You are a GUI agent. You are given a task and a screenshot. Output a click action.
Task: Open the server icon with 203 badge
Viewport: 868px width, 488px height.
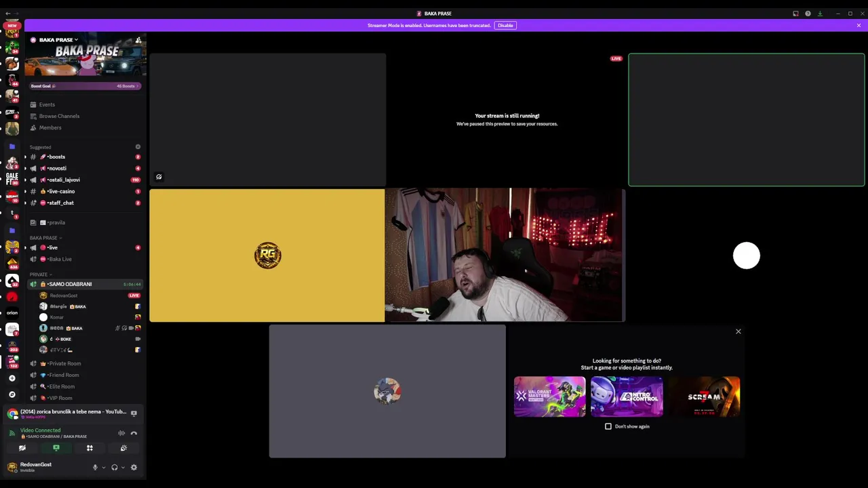[x=12, y=346]
